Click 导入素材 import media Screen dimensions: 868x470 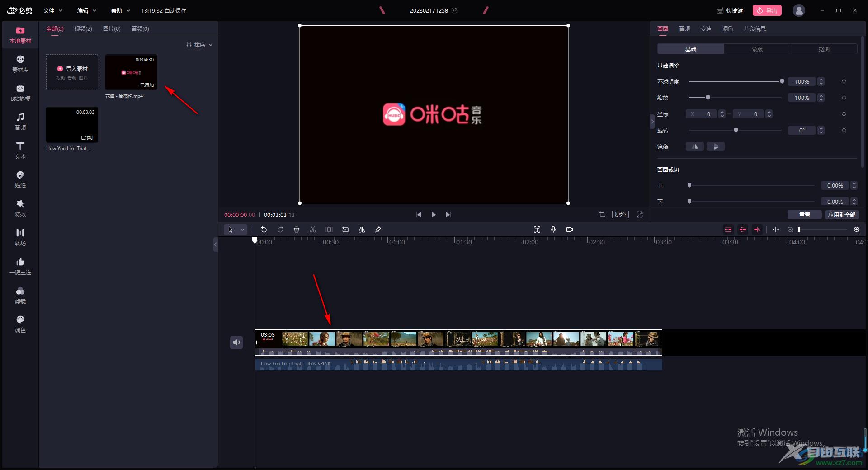click(72, 72)
